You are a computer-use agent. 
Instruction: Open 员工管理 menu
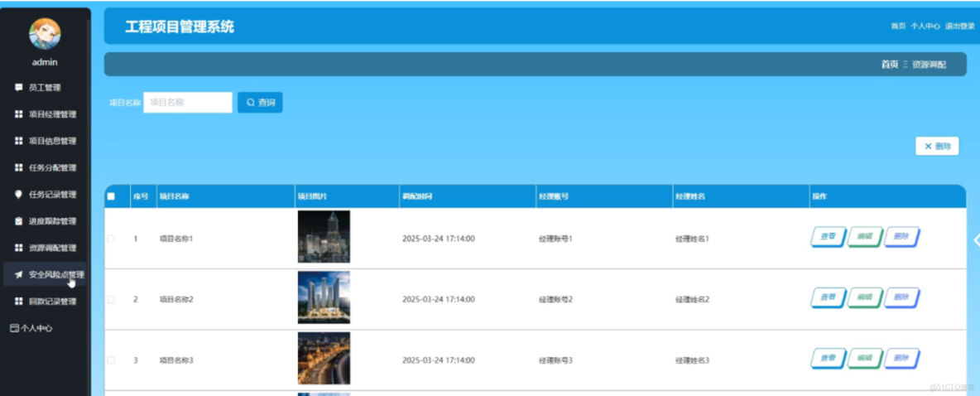(45, 88)
